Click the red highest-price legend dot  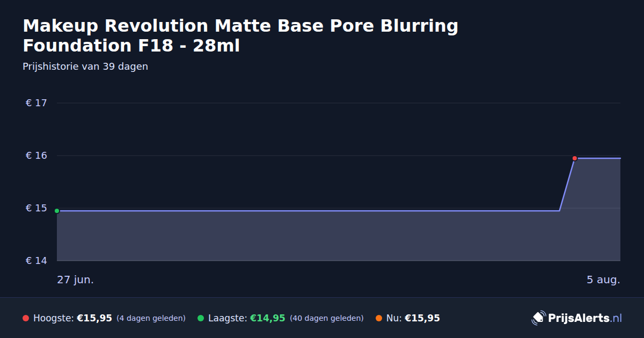(26, 318)
